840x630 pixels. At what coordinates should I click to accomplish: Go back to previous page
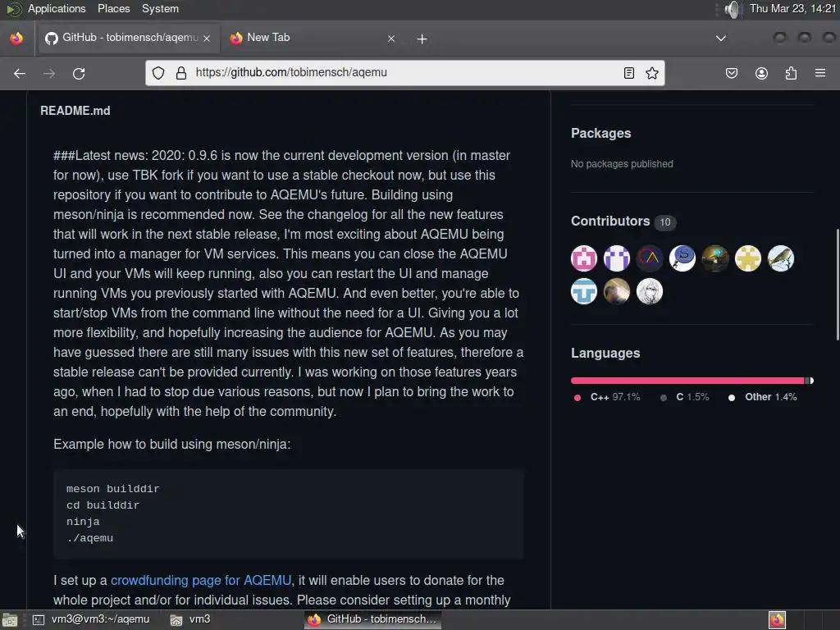(x=20, y=73)
